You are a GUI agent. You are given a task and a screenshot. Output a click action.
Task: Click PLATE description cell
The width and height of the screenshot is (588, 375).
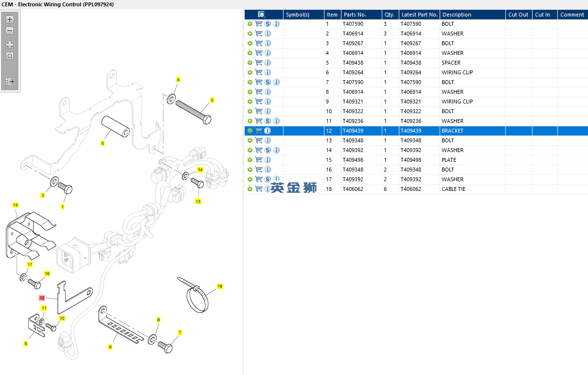click(449, 160)
